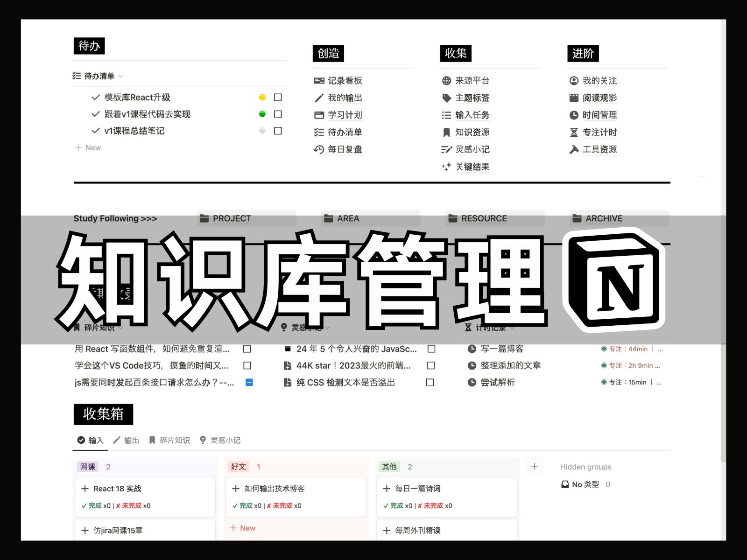The height and width of the screenshot is (560, 747).
Task: Open 关键结果 sparkles icon
Action: coord(446,167)
